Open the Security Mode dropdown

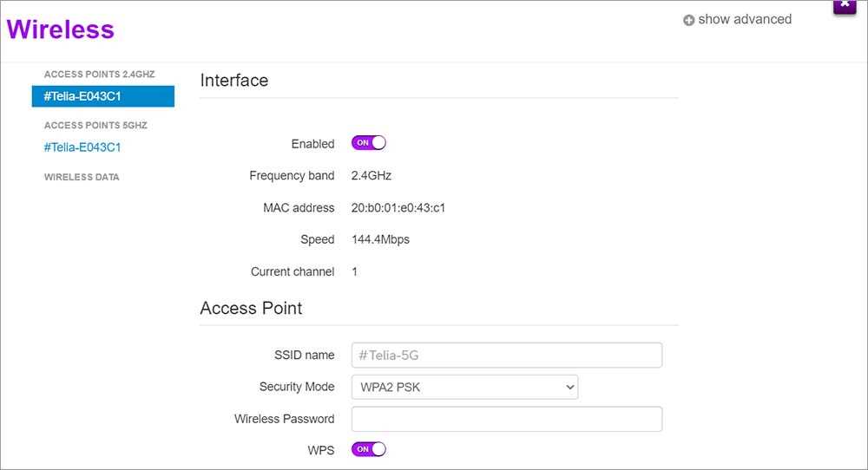[465, 387]
